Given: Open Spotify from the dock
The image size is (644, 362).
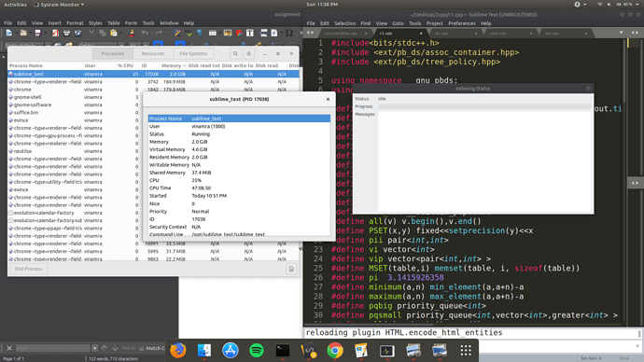Looking at the screenshot, I should coord(257,351).
